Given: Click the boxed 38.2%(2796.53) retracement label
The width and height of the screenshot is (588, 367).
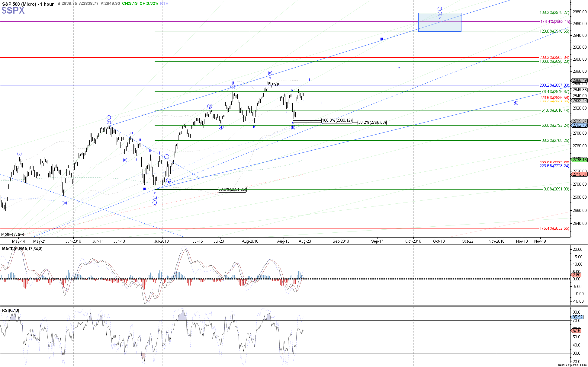Looking at the screenshot, I should tap(372, 123).
